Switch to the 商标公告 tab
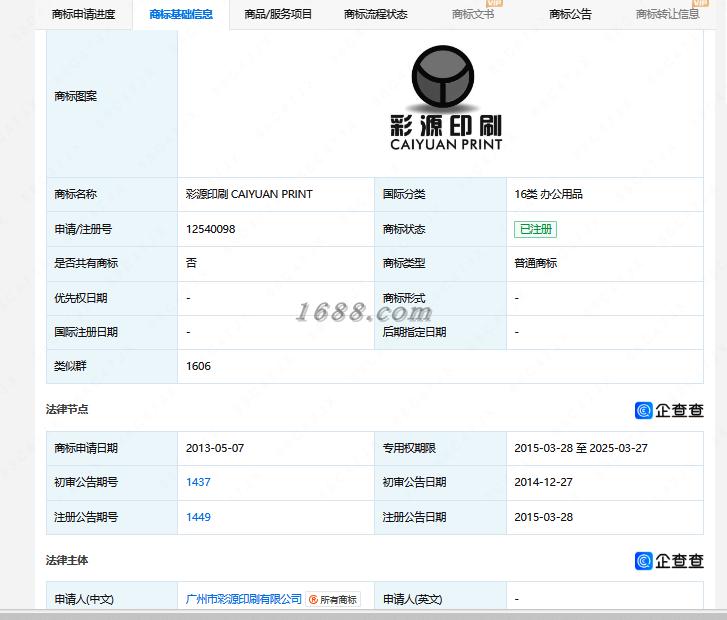Image resolution: width=727 pixels, height=620 pixels. pos(570,14)
